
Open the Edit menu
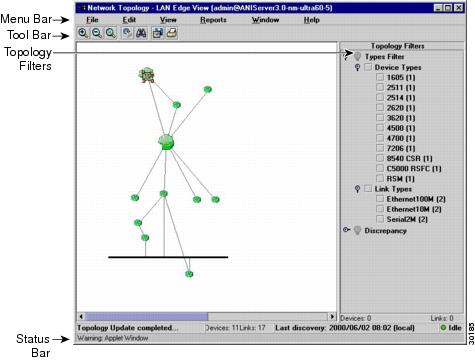(x=129, y=20)
